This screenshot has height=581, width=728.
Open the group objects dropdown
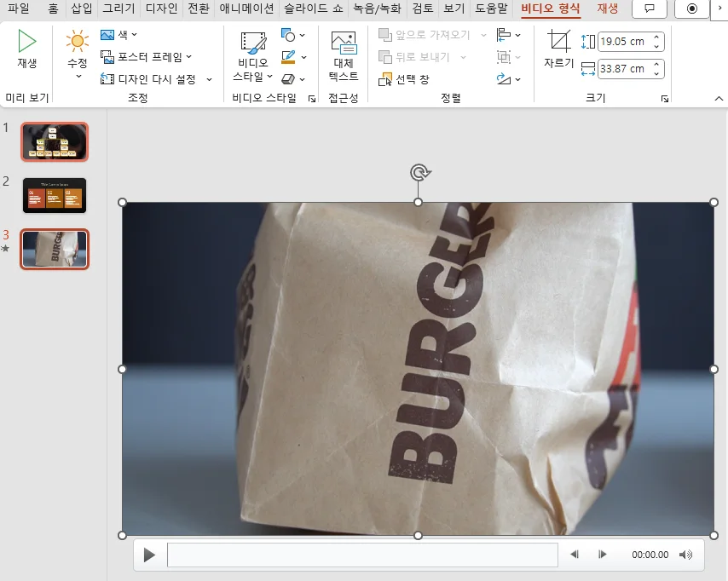508,56
